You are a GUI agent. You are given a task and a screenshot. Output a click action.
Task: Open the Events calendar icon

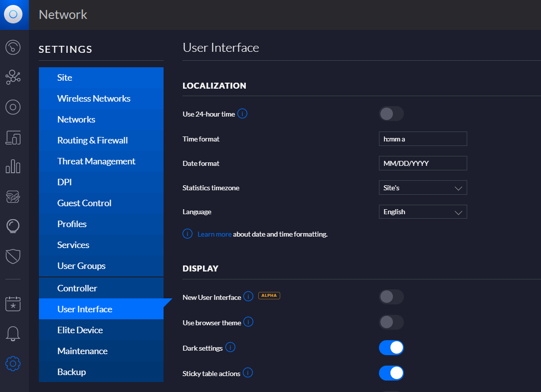[13, 303]
